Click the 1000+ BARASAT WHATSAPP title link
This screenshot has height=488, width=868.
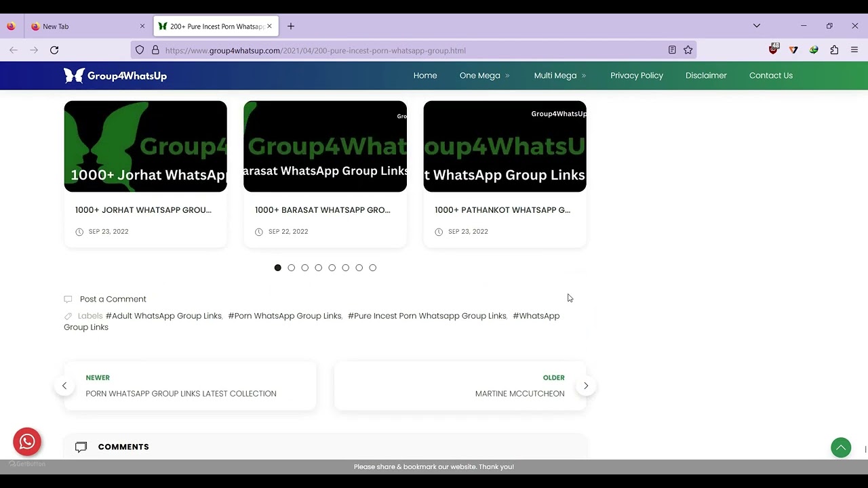click(323, 210)
